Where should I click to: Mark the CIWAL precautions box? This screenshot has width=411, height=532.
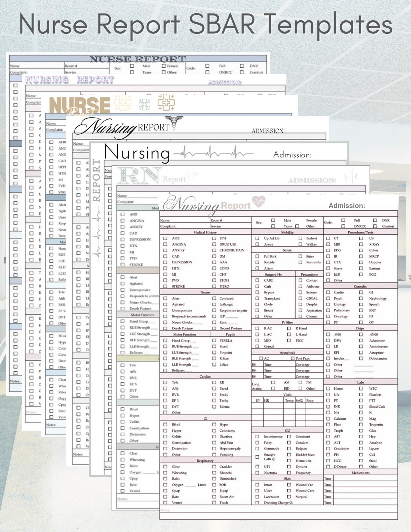300,298
